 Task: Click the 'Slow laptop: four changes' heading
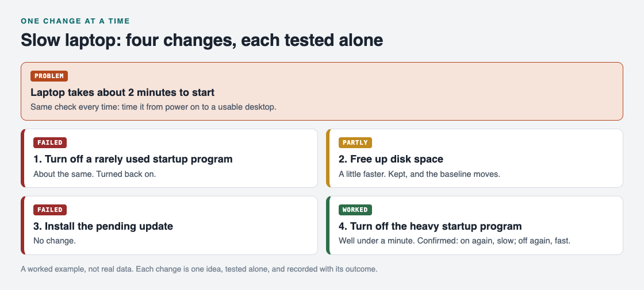pyautogui.click(x=202, y=40)
